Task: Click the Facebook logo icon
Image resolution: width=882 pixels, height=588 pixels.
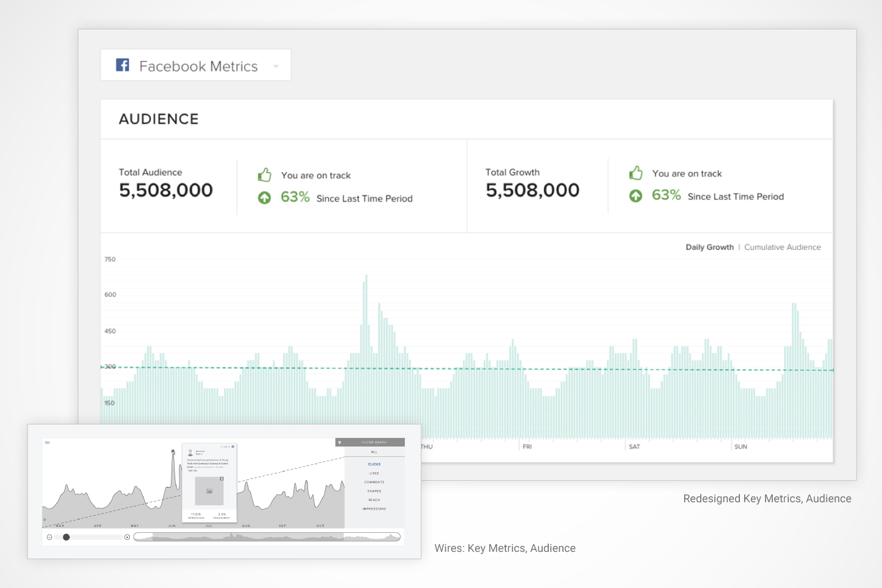Action: pyautogui.click(x=123, y=64)
